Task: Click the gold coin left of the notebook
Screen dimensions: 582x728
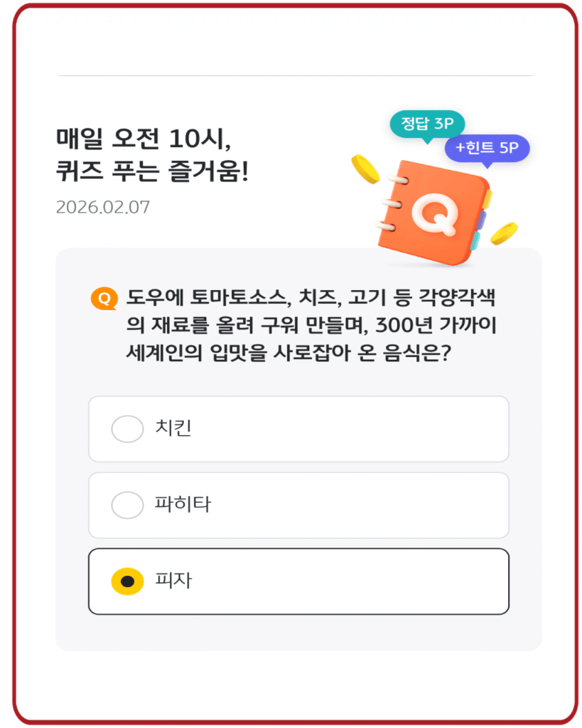Action: tap(366, 168)
